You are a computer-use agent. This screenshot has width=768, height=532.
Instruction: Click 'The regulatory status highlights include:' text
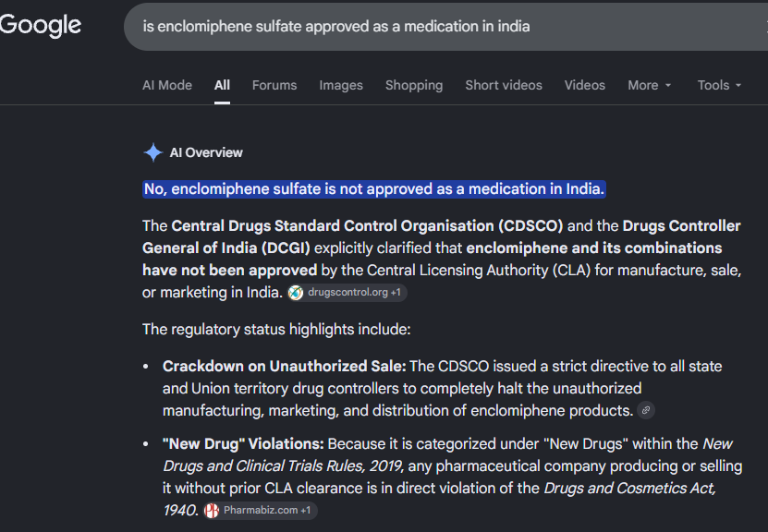[x=276, y=330]
